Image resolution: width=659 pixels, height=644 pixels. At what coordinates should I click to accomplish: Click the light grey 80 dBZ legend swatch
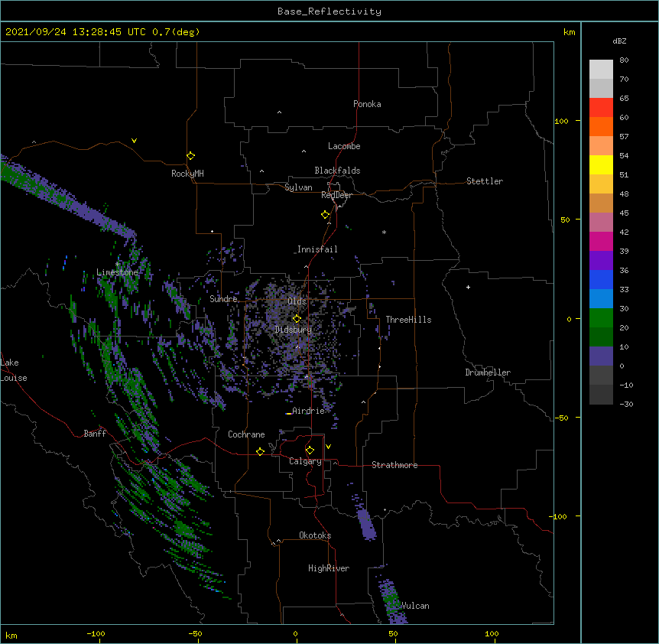(x=601, y=70)
